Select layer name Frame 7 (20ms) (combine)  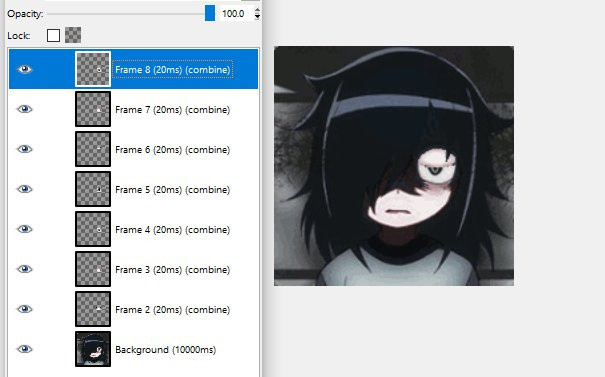172,110
